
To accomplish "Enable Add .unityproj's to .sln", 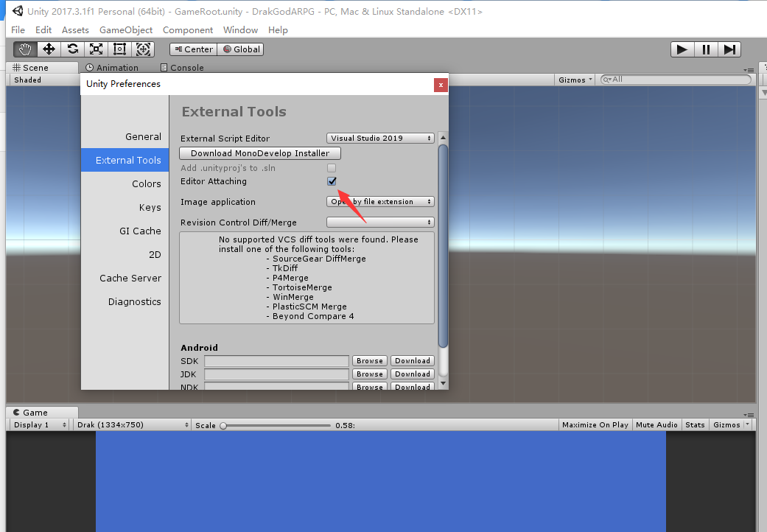I will (x=332, y=167).
